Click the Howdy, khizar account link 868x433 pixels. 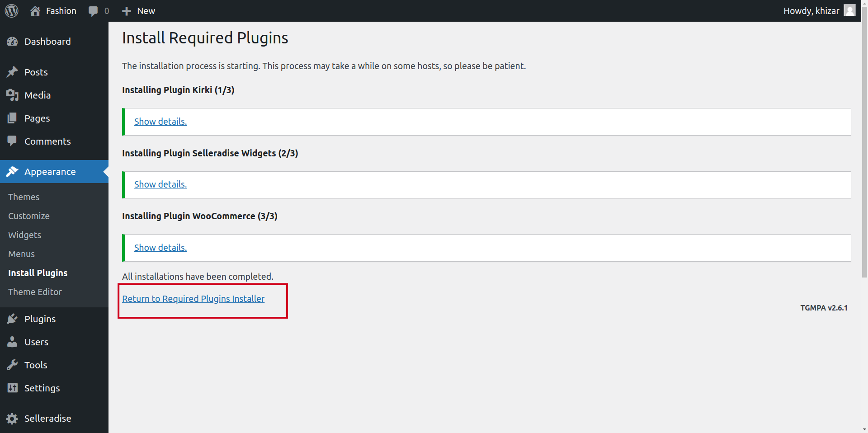[811, 11]
